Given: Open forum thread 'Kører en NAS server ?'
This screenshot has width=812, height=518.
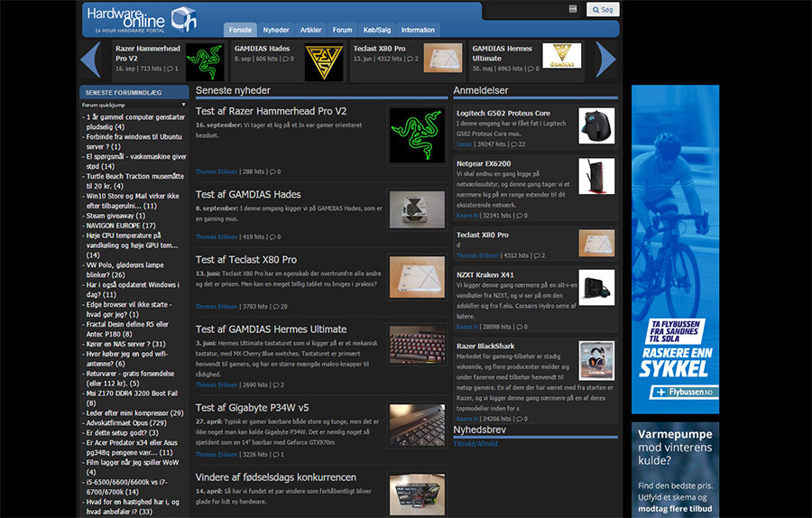Looking at the screenshot, I should [x=125, y=344].
